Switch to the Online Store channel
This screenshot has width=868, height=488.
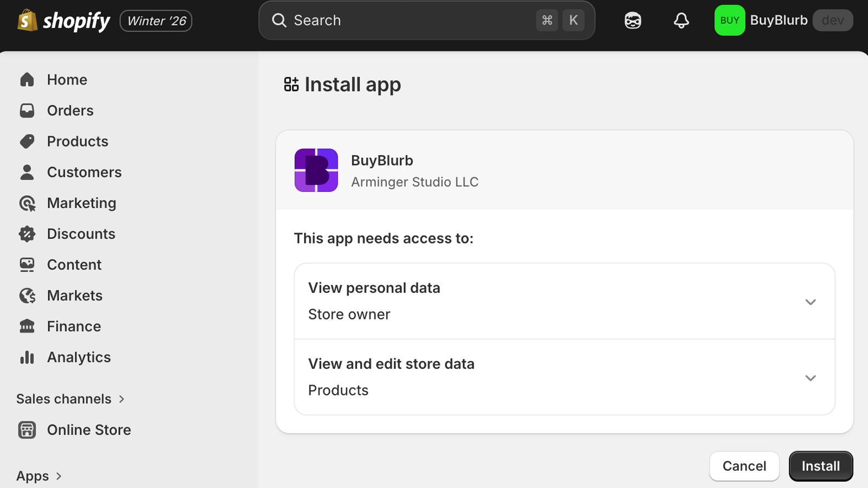coord(88,429)
